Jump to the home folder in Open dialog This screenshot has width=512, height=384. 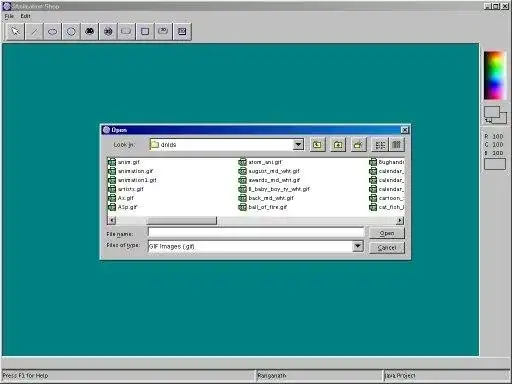(x=338, y=145)
